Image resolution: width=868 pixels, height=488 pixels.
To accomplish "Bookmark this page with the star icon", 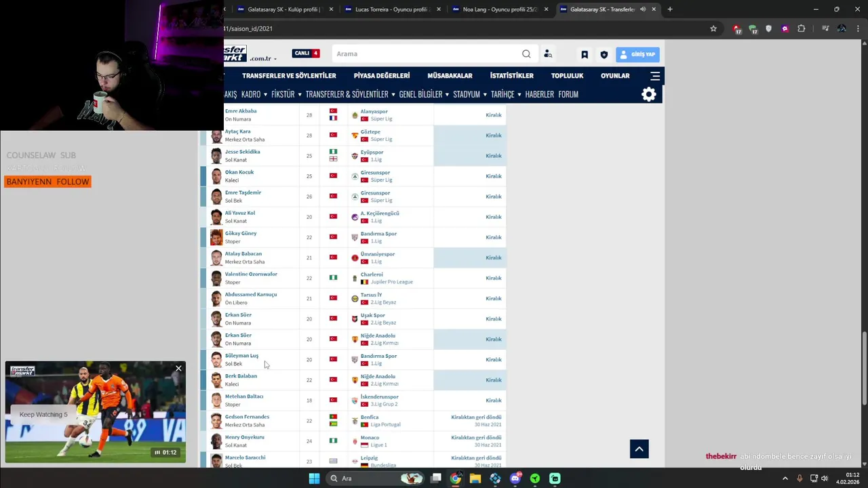I will (x=713, y=28).
